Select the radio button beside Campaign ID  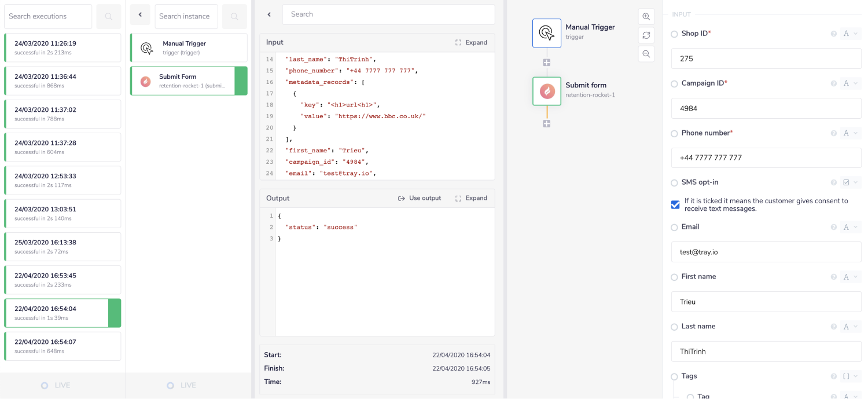point(674,83)
